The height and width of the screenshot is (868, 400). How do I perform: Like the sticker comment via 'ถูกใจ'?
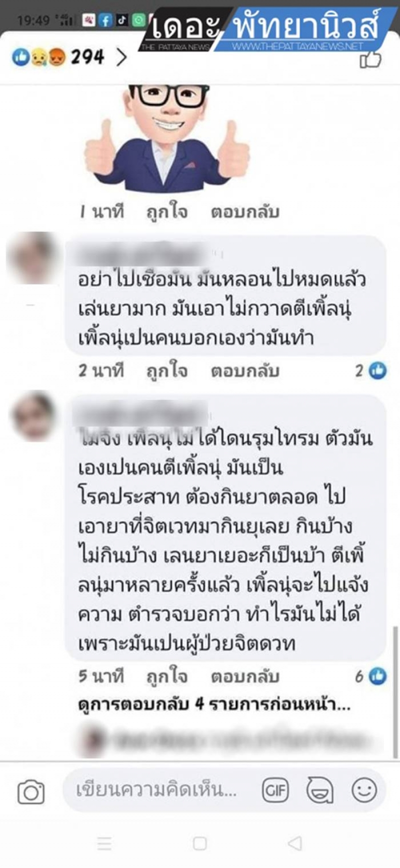pos(167,212)
